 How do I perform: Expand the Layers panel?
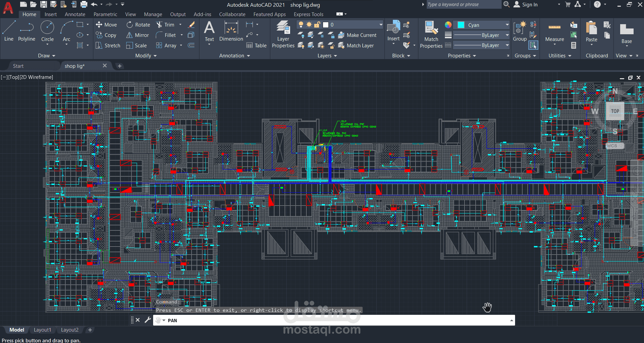(x=327, y=56)
